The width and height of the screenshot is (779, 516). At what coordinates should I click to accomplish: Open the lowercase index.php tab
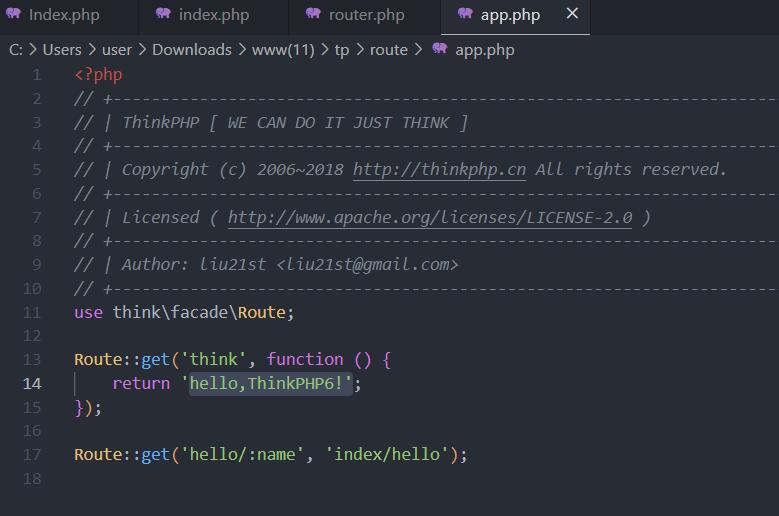(213, 15)
